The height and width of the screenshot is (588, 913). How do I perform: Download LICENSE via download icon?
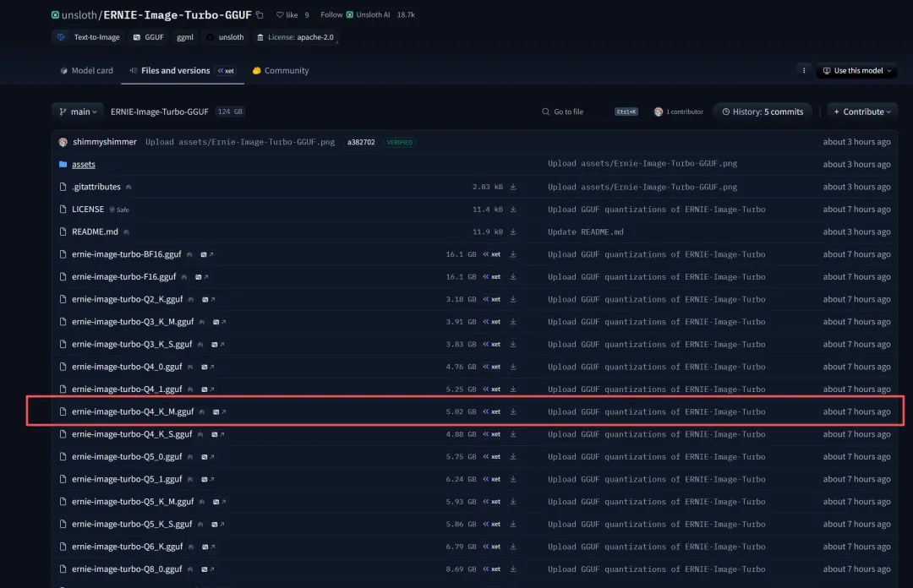(513, 209)
